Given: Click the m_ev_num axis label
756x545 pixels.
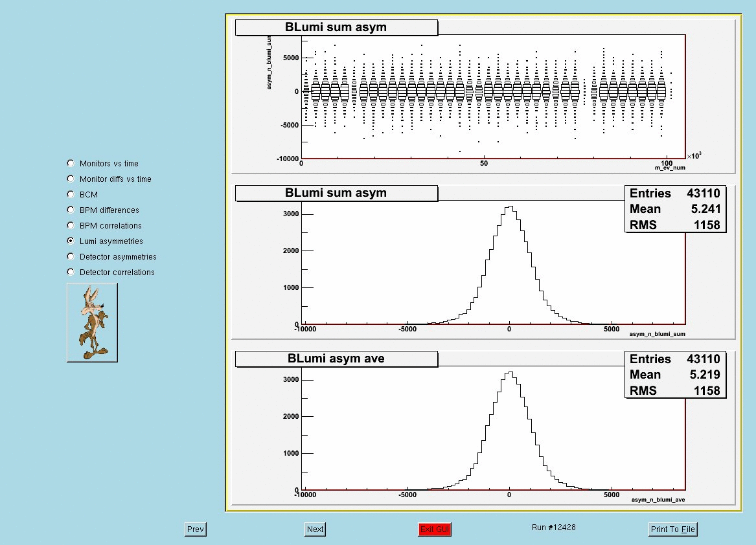Looking at the screenshot, I should coord(670,168).
